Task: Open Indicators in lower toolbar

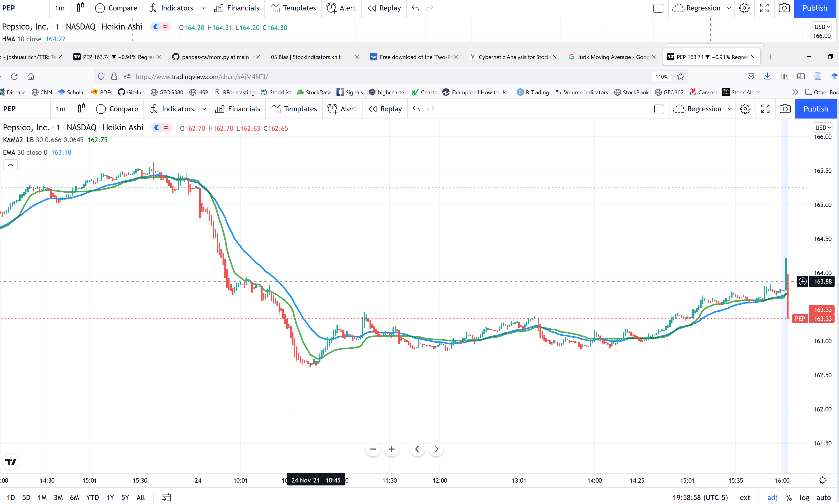Action: coord(172,109)
